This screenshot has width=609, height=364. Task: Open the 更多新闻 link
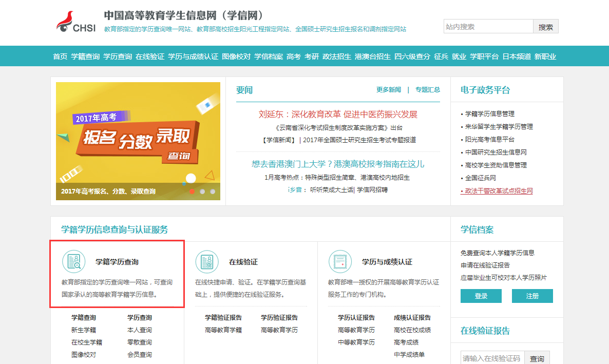pyautogui.click(x=389, y=90)
